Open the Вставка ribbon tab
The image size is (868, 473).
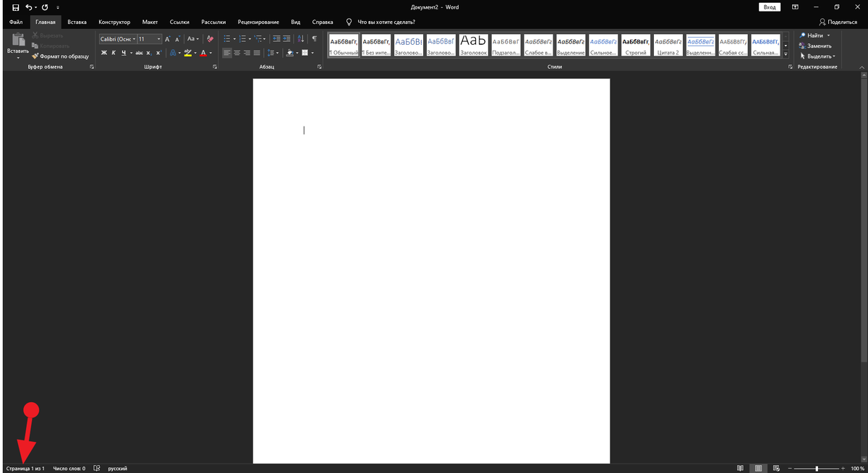[x=77, y=22]
